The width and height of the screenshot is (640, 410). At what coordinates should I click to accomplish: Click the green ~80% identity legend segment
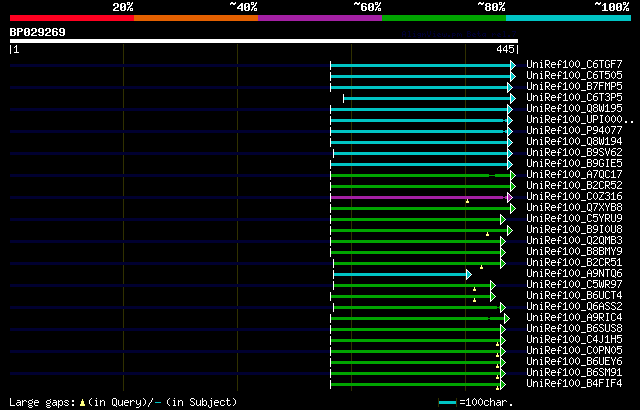(x=444, y=18)
